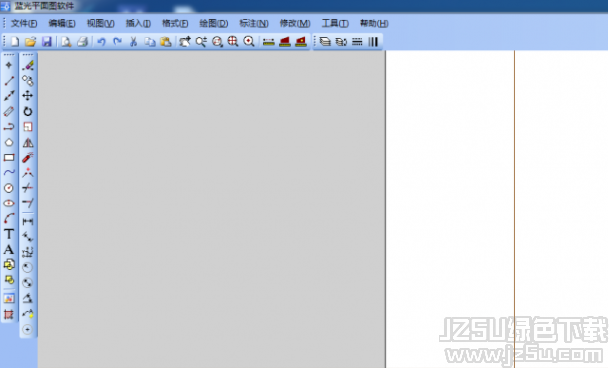Viewport: 609px width, 368px height.
Task: Open the 标注(N) menu
Action: point(254,23)
